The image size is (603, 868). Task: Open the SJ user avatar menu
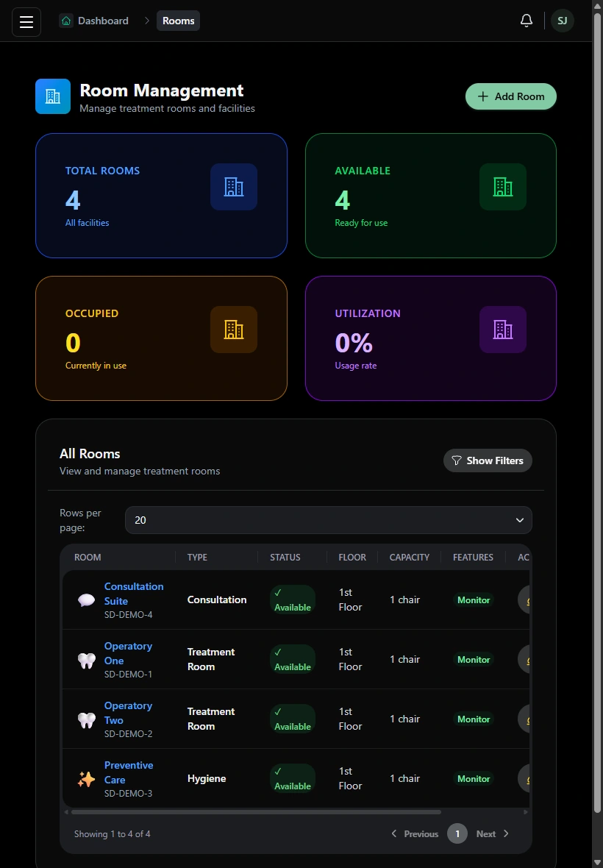coord(562,21)
